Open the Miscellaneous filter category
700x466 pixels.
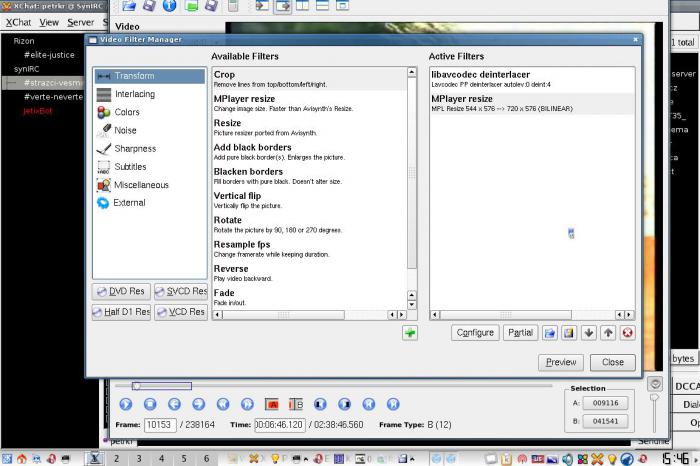pos(150,185)
